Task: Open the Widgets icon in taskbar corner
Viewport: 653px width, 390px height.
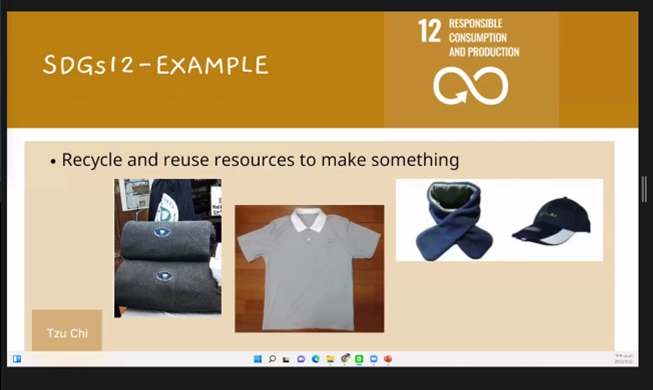Action: tap(17, 359)
